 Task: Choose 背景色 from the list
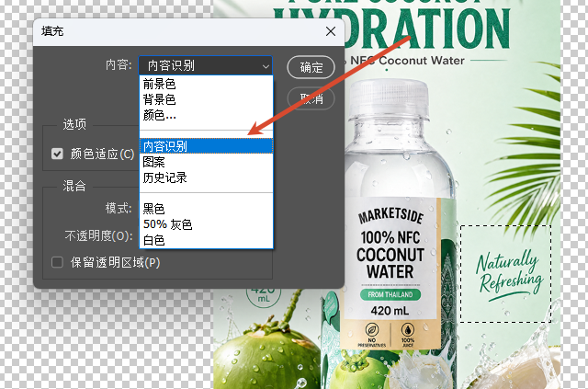click(206, 99)
